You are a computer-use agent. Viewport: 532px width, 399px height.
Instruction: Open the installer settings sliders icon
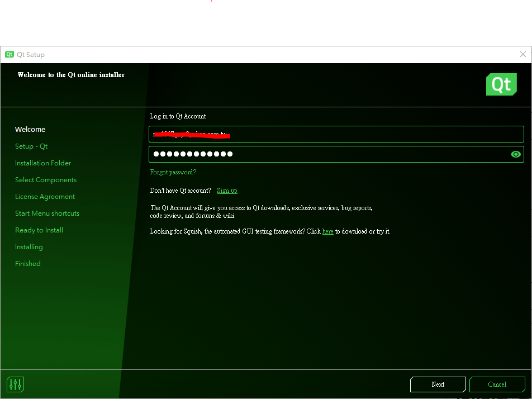[15, 384]
